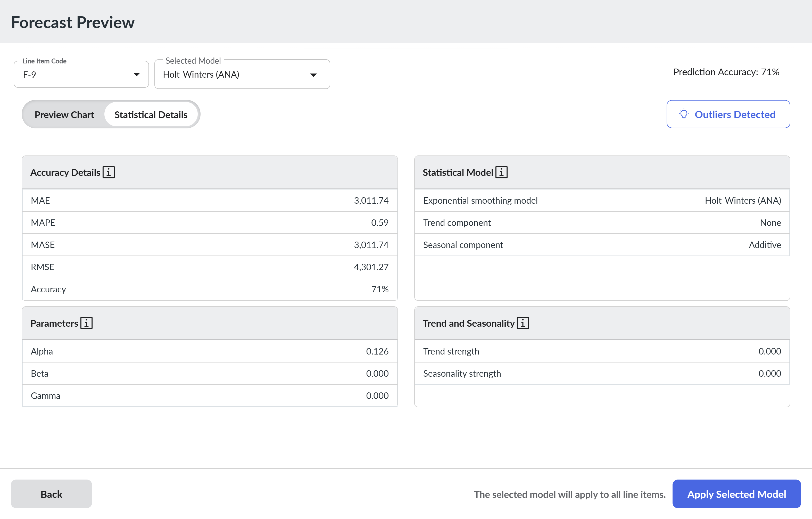
Task: Click the Seasonal component row
Action: (x=602, y=244)
